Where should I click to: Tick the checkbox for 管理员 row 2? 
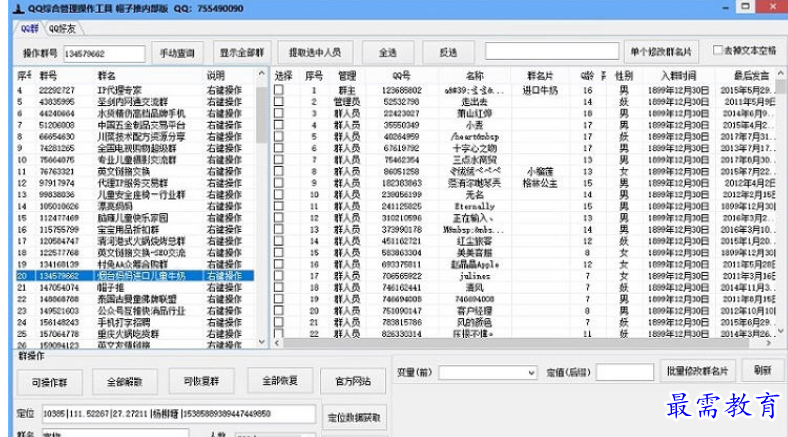(279, 101)
